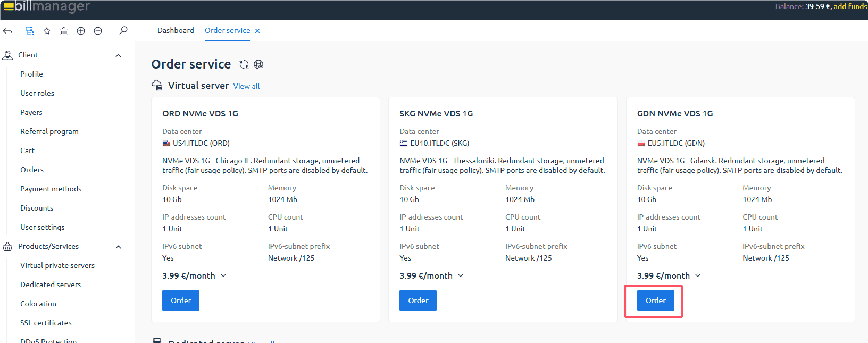Click the US4.ITLDC (ORD) data center text
868x343 pixels.
[201, 143]
